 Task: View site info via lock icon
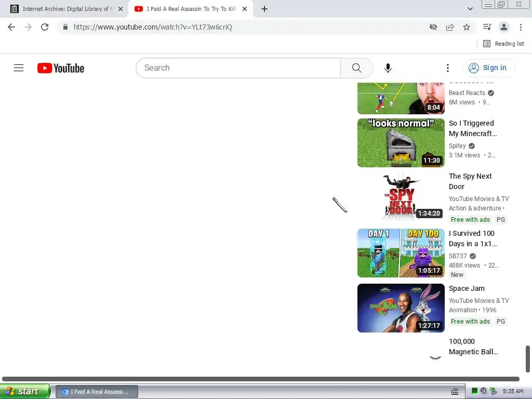[65, 27]
